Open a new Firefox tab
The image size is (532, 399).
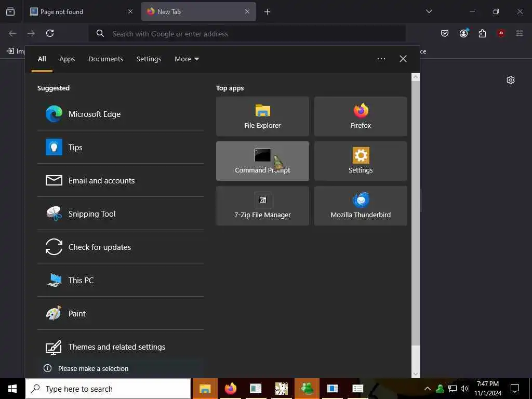tap(268, 12)
